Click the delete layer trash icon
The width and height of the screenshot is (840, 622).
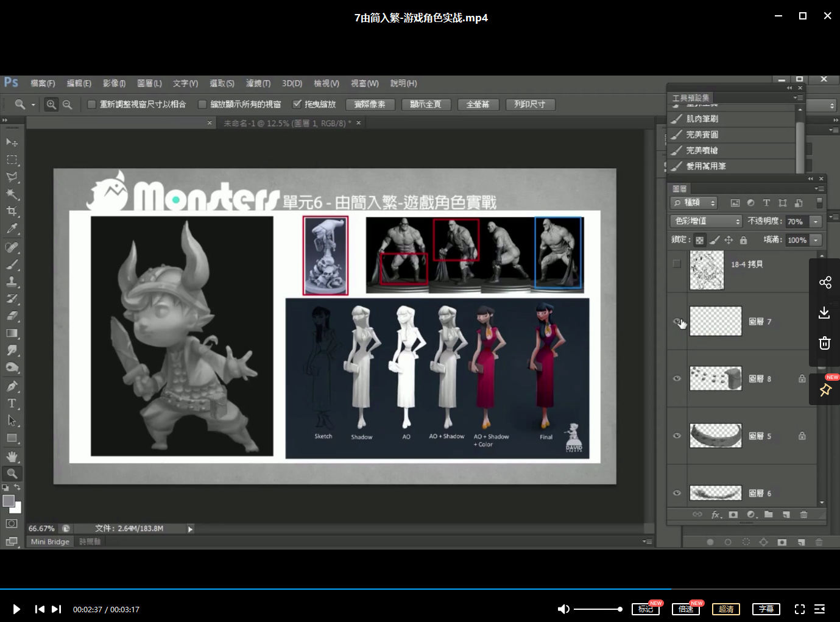pyautogui.click(x=803, y=515)
